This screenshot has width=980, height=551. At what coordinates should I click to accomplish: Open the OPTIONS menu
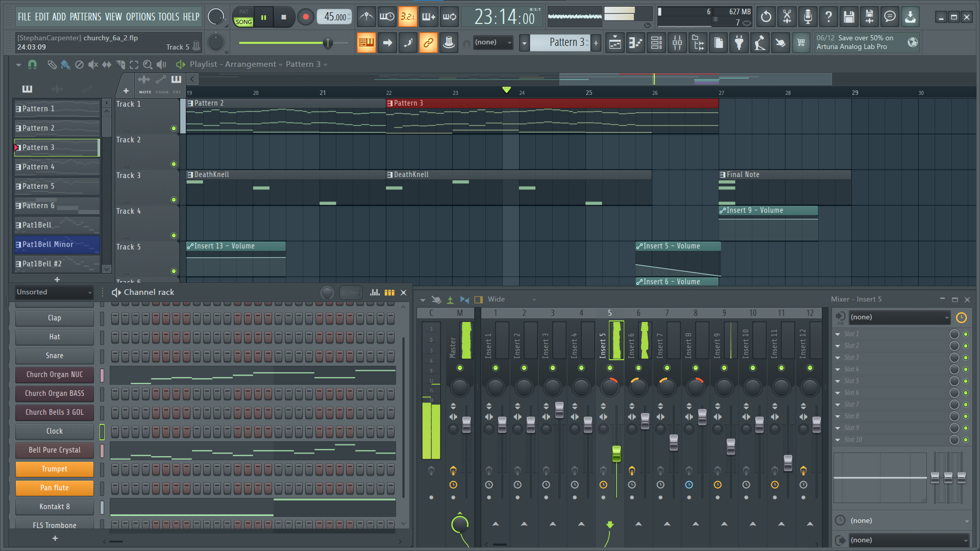tap(140, 17)
